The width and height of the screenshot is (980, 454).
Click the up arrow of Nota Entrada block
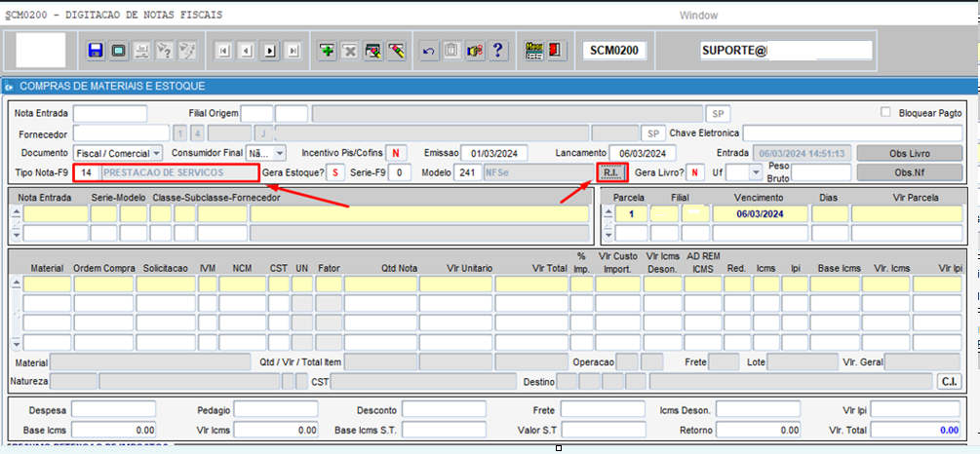17,210
